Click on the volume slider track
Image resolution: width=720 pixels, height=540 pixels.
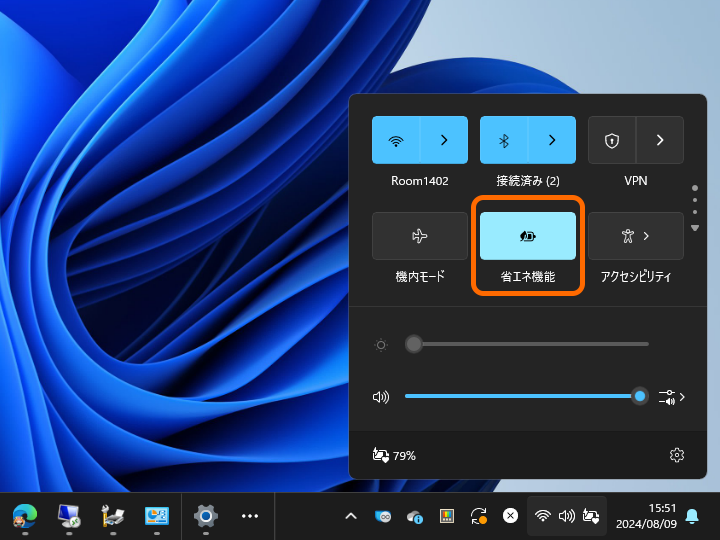pyautogui.click(x=520, y=397)
